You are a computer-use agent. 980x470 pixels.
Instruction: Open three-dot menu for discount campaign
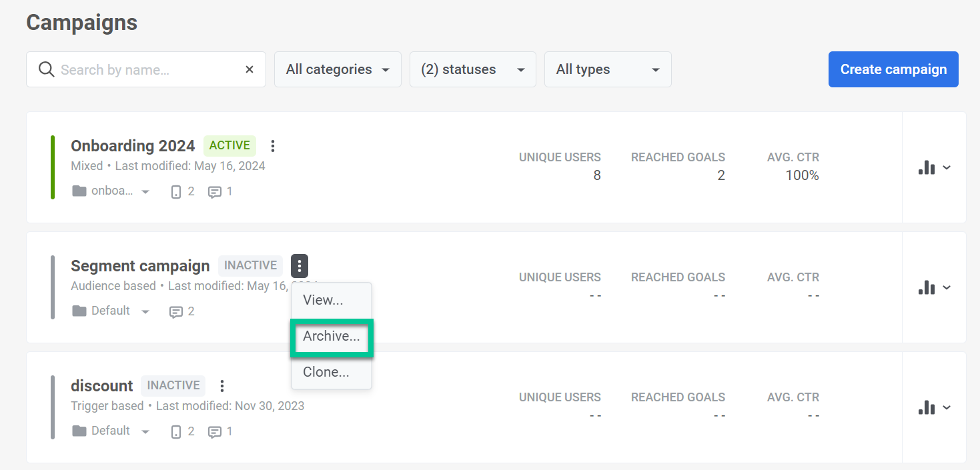[222, 385]
